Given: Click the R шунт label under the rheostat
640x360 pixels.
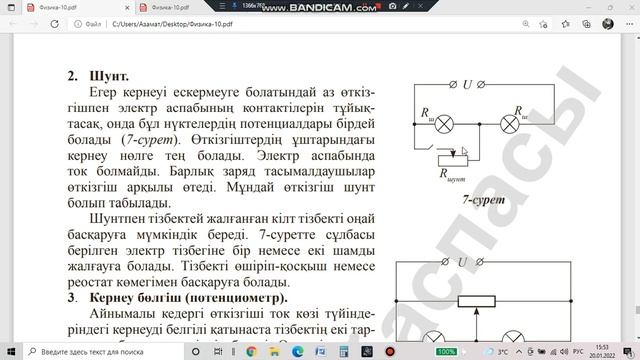Looking at the screenshot, I should (452, 175).
